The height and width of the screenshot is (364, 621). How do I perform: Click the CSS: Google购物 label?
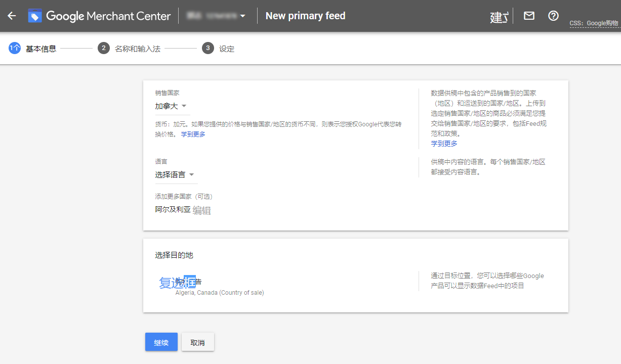pos(594,23)
